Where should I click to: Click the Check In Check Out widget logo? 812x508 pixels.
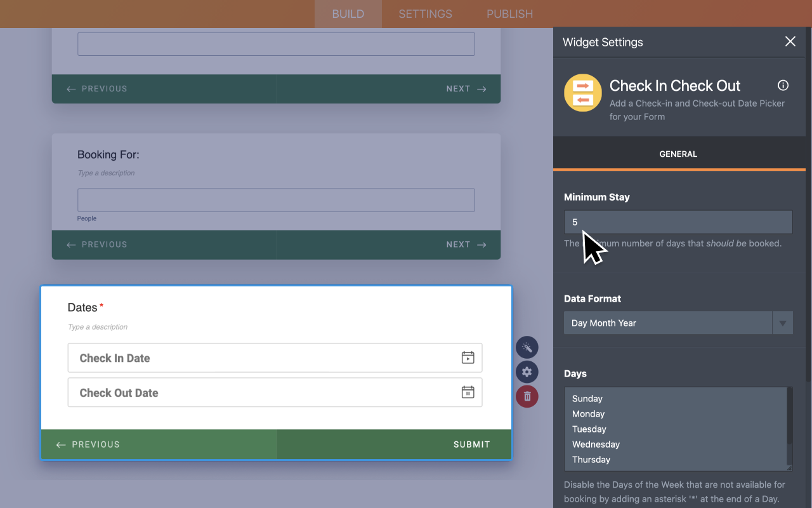pyautogui.click(x=582, y=93)
